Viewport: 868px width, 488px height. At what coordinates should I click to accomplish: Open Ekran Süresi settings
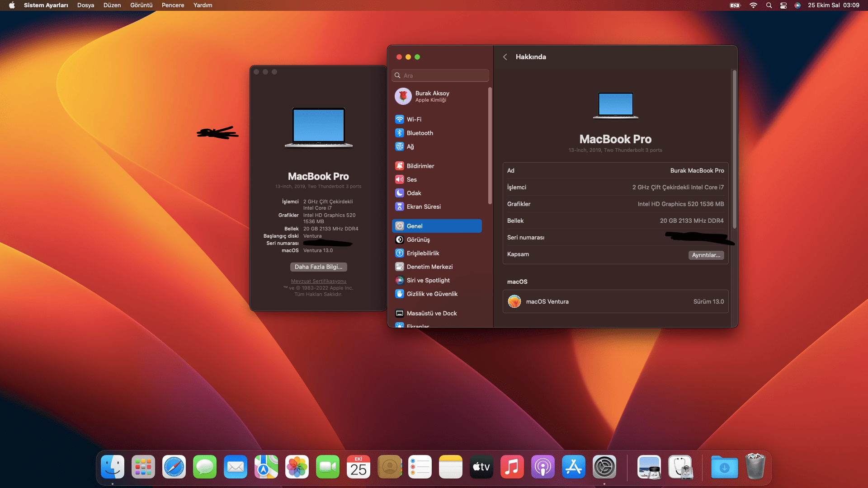(423, 206)
